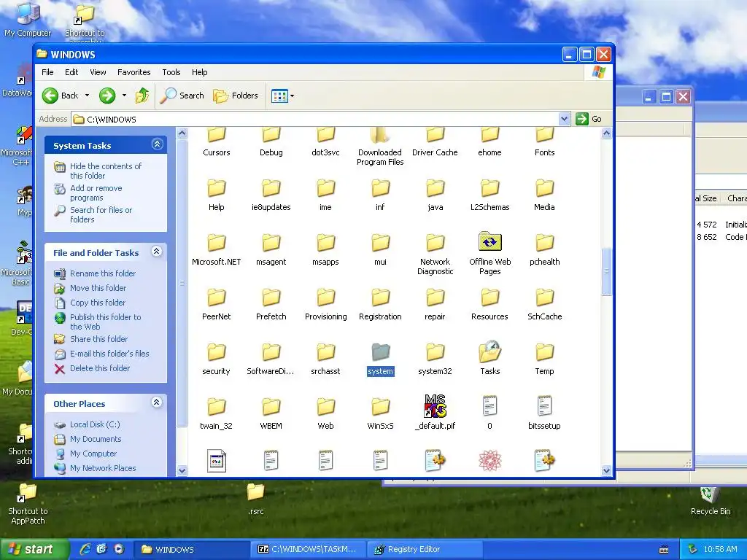Collapse the File and Folder Tasks panel
This screenshot has height=560, width=747.
tap(157, 252)
